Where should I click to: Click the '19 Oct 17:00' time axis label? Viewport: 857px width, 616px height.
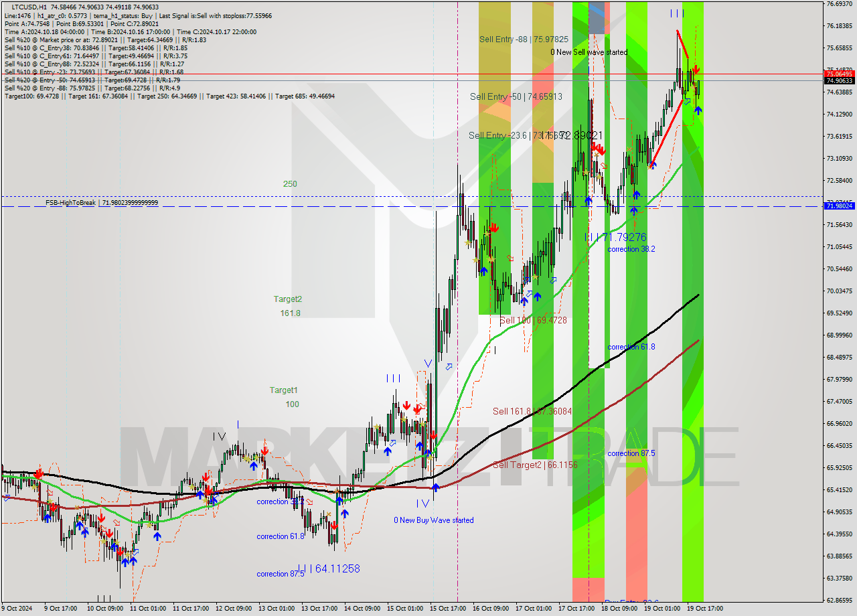point(705,609)
